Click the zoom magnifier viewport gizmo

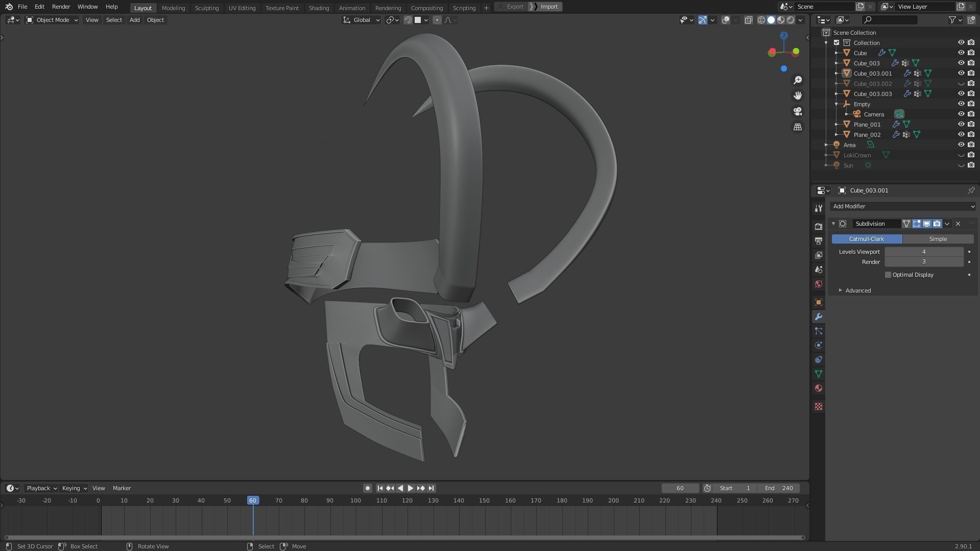pos(798,80)
